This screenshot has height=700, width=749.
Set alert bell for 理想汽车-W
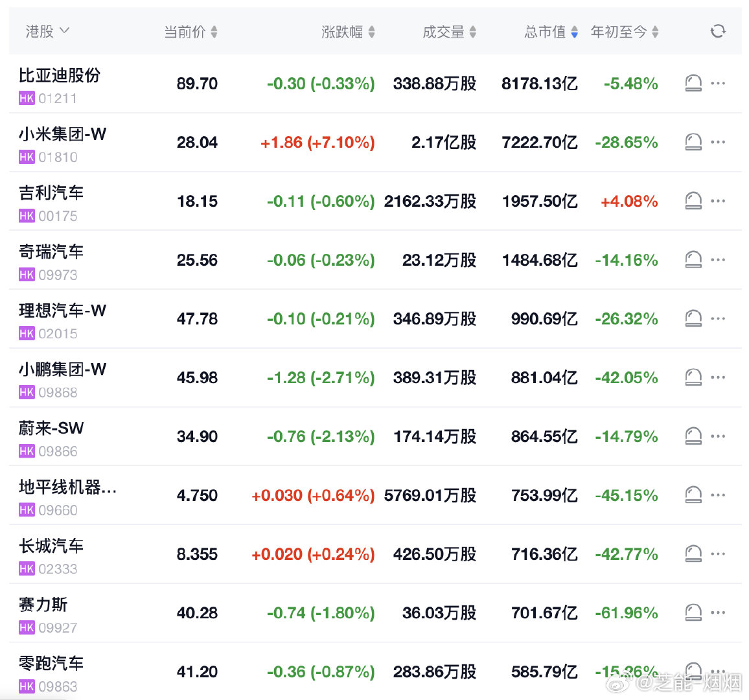click(693, 319)
